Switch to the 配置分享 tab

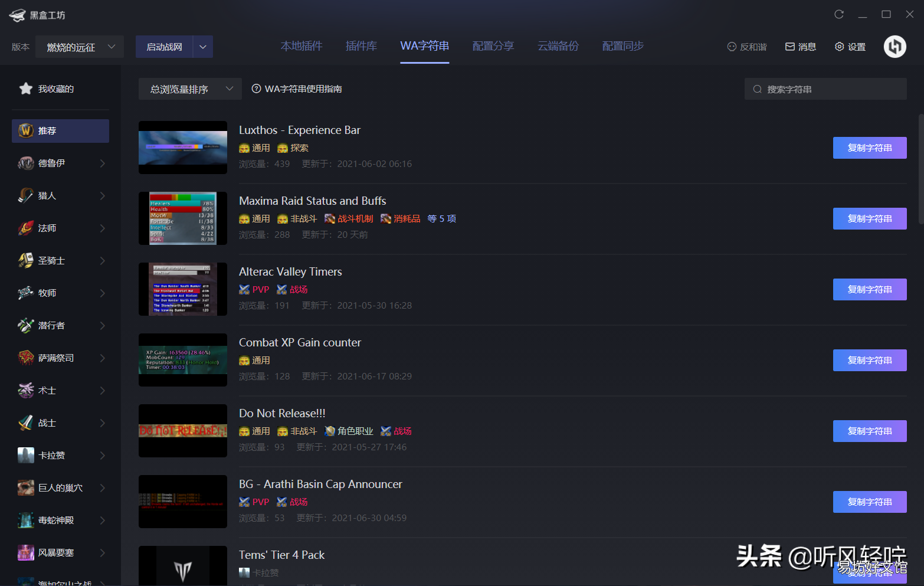coord(493,46)
